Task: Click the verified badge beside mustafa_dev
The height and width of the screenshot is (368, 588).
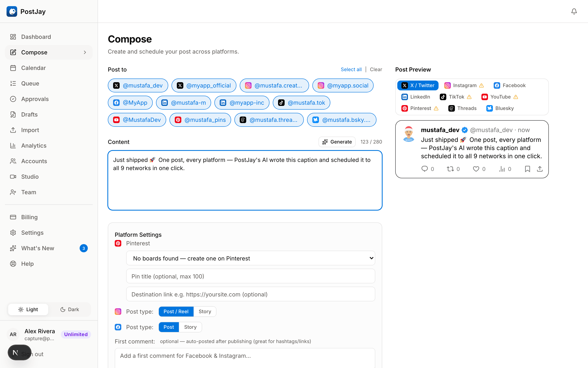Action: point(464,130)
